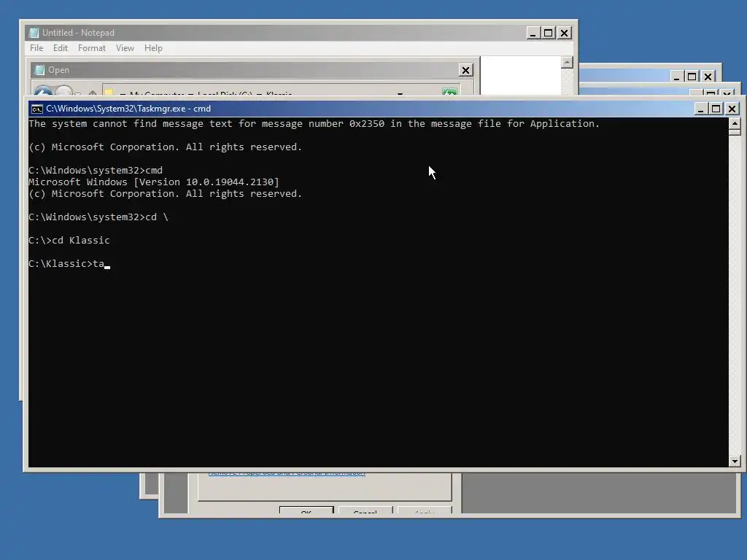747x560 pixels.
Task: Click the 'C:\Windows\system32>cd \' line
Action: [x=98, y=217]
